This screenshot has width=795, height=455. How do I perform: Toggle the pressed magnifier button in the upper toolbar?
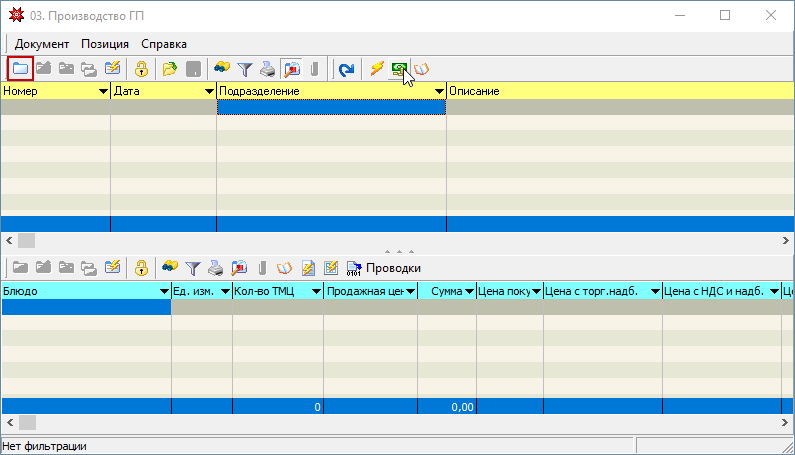(292, 69)
